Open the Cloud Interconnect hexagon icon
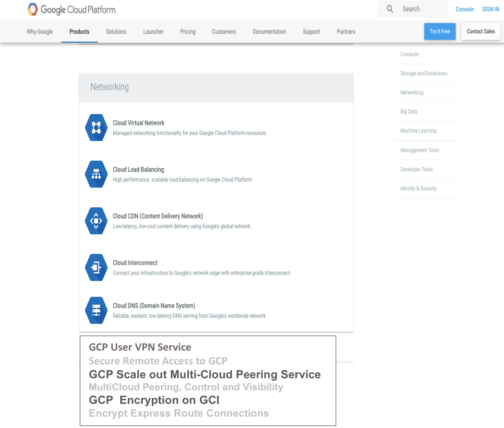 click(x=96, y=267)
